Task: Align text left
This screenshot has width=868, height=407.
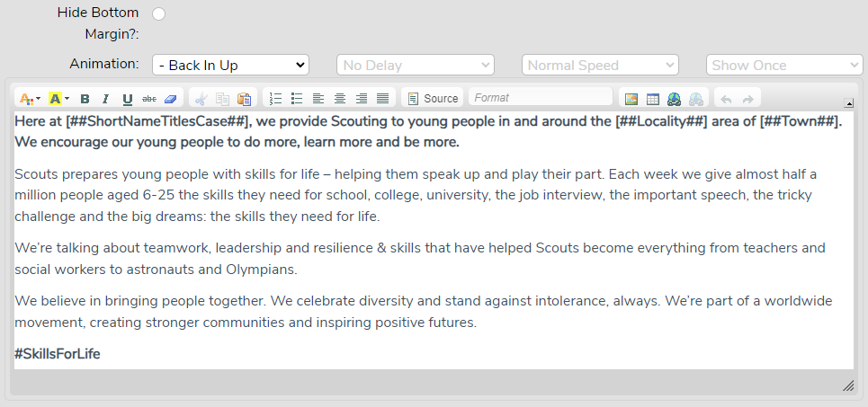Action: pyautogui.click(x=318, y=99)
